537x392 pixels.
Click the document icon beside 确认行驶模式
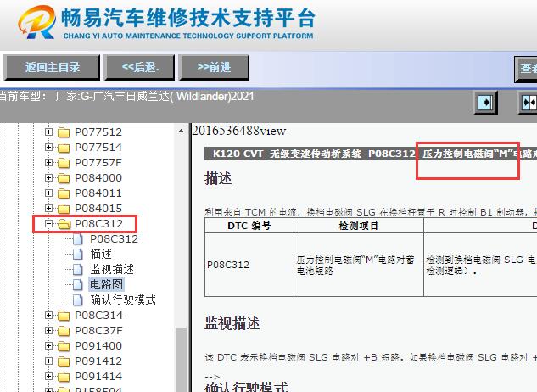[x=78, y=300]
